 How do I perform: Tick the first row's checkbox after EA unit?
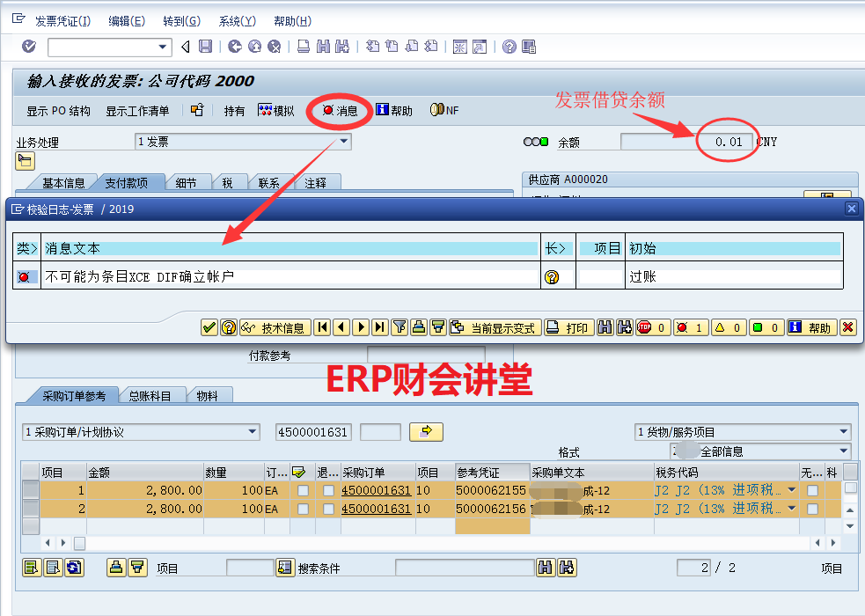tap(303, 490)
